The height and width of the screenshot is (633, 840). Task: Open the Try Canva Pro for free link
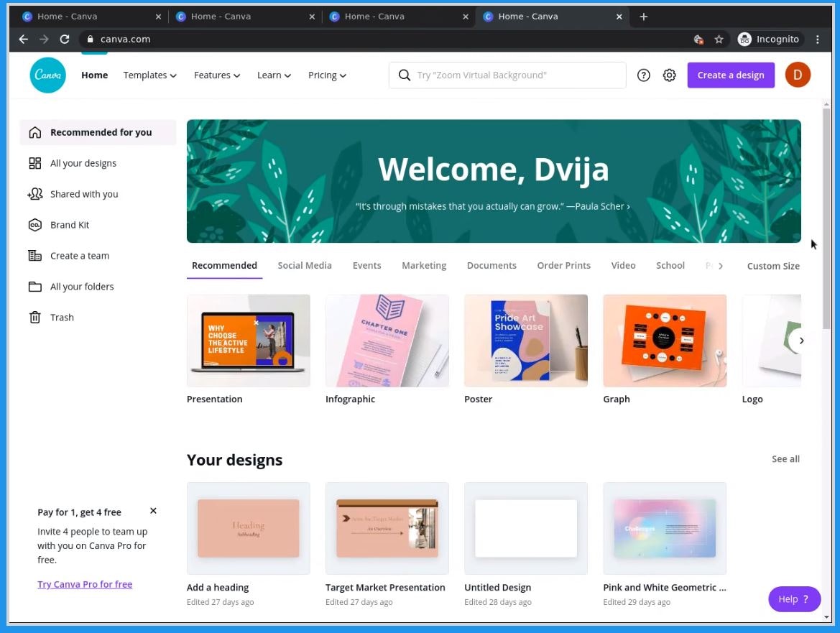[x=85, y=584]
